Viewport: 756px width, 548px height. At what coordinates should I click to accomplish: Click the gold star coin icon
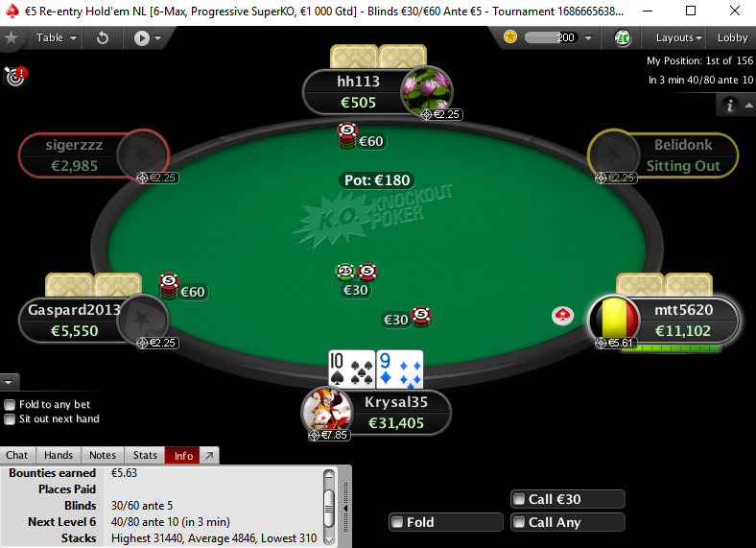pyautogui.click(x=510, y=36)
